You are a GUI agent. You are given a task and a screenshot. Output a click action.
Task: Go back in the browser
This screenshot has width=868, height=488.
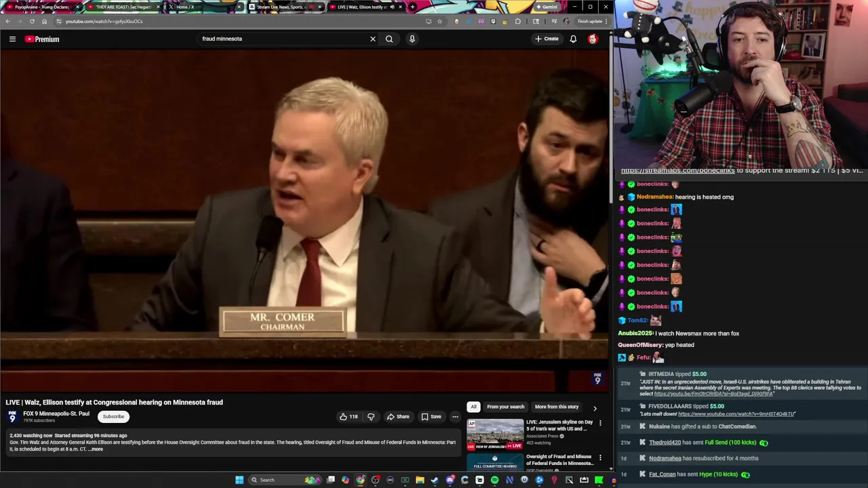(7, 21)
